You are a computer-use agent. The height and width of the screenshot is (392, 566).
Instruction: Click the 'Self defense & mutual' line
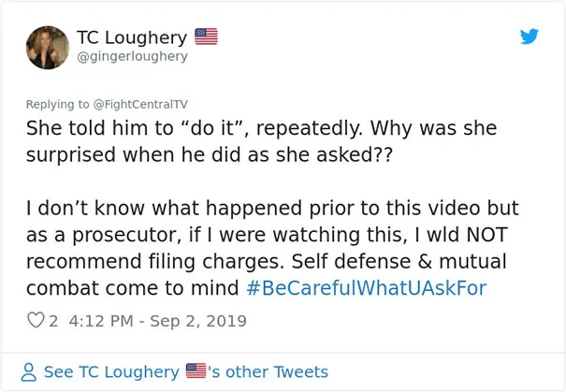coord(399,261)
